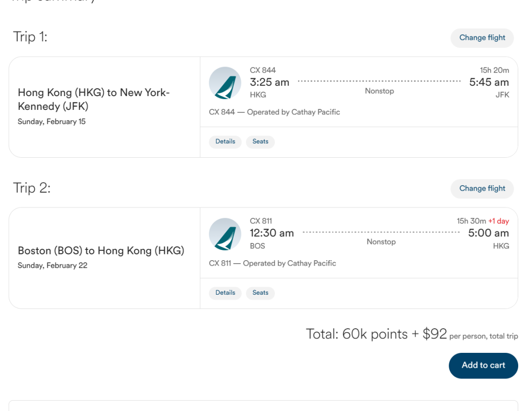
Task: View Seats for flight CX 844
Action: coord(260,142)
